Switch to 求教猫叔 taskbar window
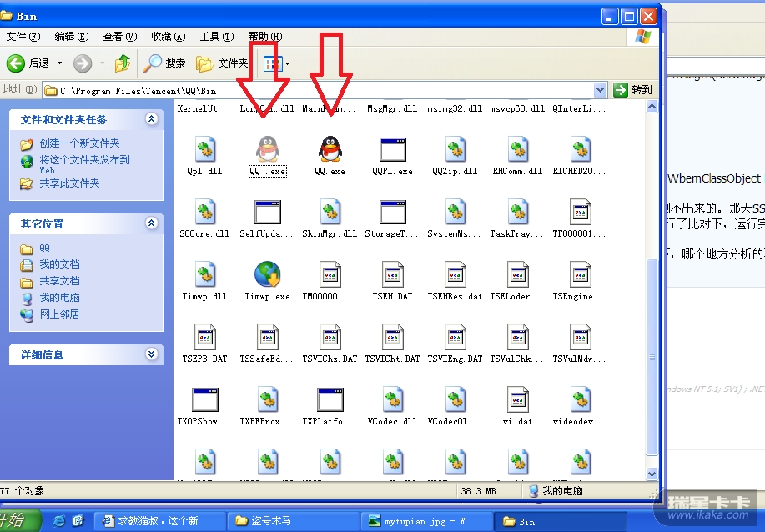The width and height of the screenshot is (765, 532). point(160,521)
